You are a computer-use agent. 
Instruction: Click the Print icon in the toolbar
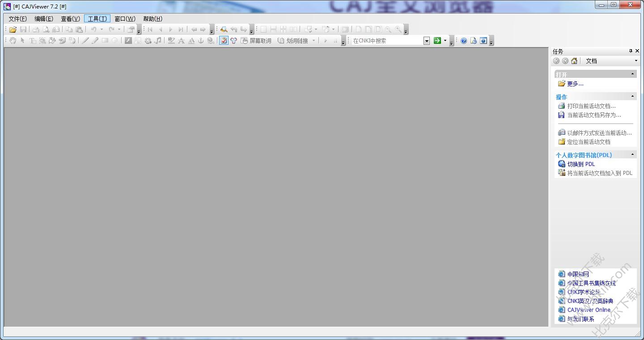point(36,30)
